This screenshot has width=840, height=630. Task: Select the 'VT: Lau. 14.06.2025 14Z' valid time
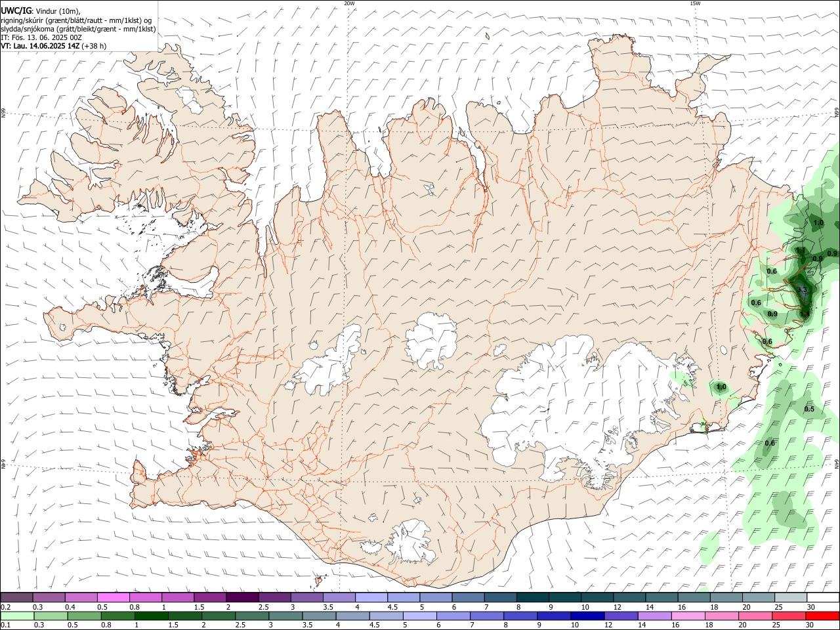point(41,46)
